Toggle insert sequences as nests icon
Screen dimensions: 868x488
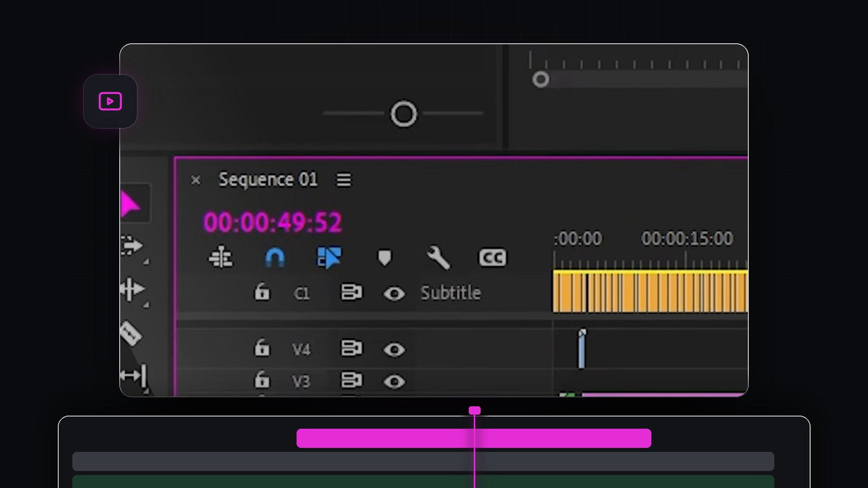221,257
